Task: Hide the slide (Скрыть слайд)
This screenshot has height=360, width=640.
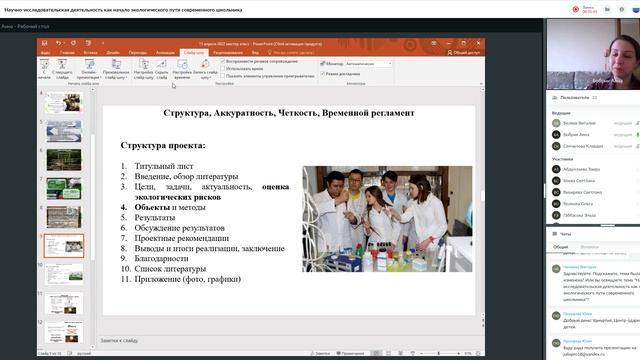Action: click(162, 69)
